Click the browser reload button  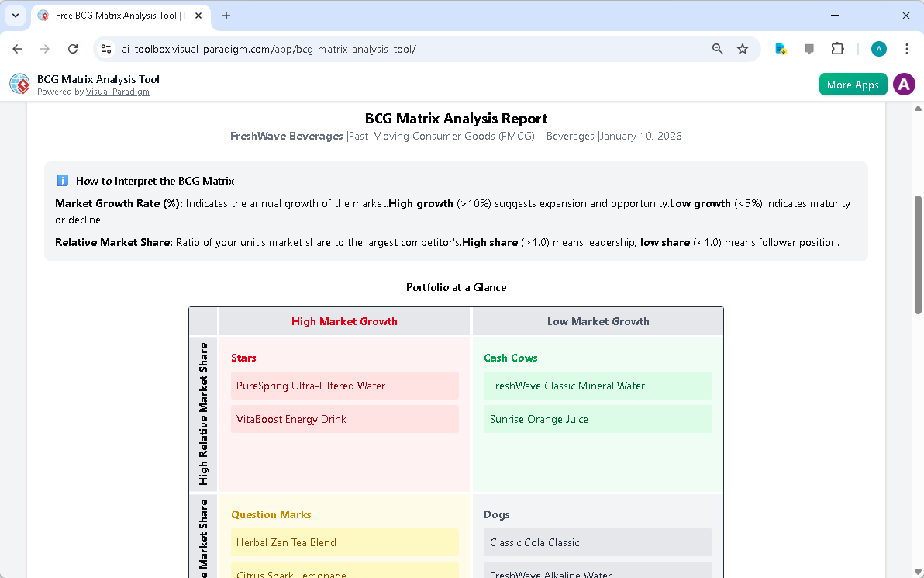pos(73,48)
